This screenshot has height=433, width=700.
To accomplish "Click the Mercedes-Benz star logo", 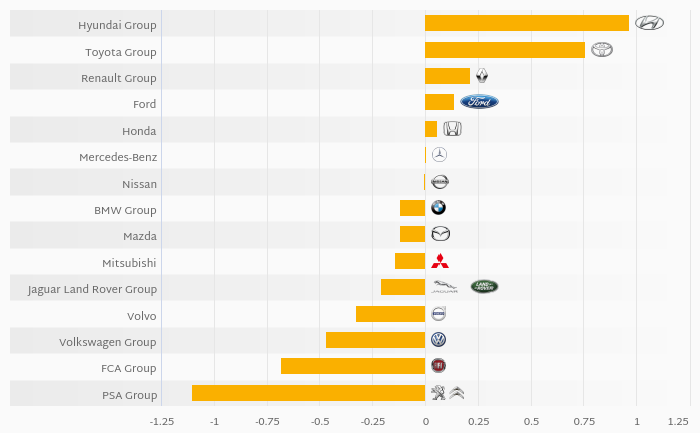I will pyautogui.click(x=439, y=155).
